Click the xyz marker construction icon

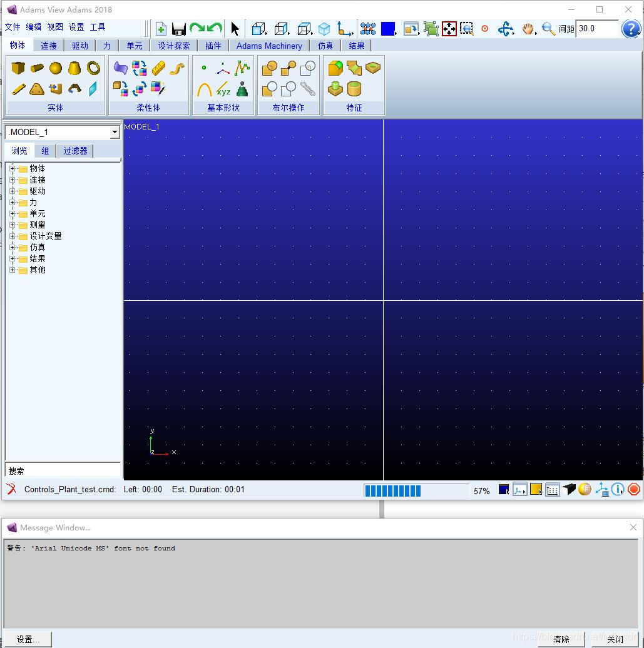click(x=223, y=89)
